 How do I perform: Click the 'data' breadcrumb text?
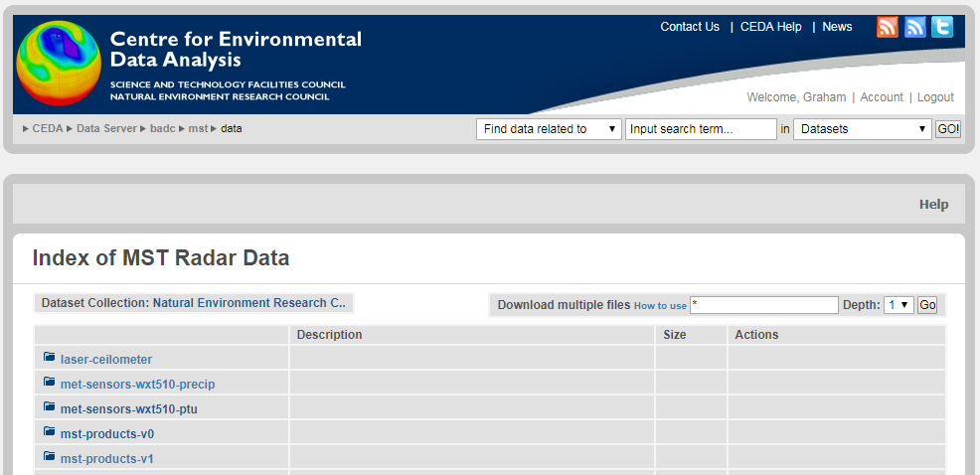click(x=232, y=129)
